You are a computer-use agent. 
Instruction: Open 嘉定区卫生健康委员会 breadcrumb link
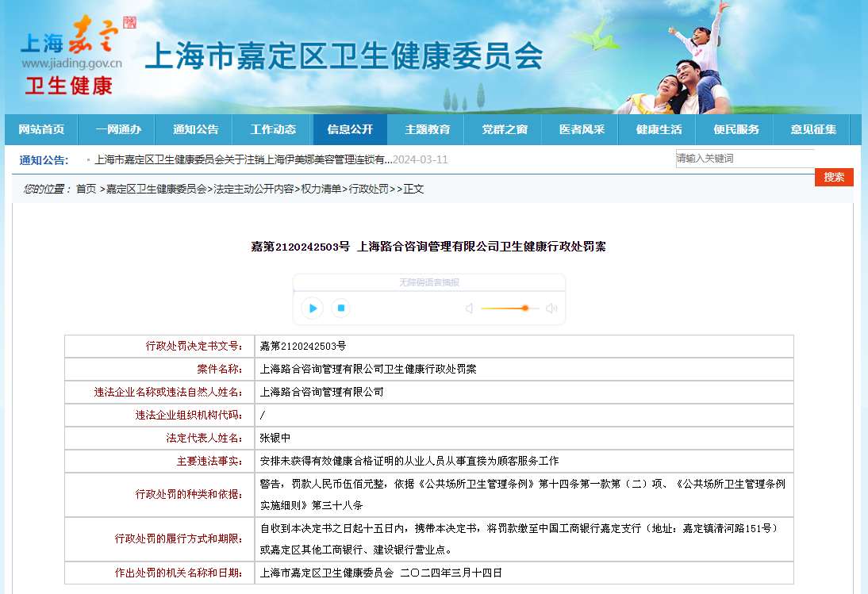[x=156, y=190]
